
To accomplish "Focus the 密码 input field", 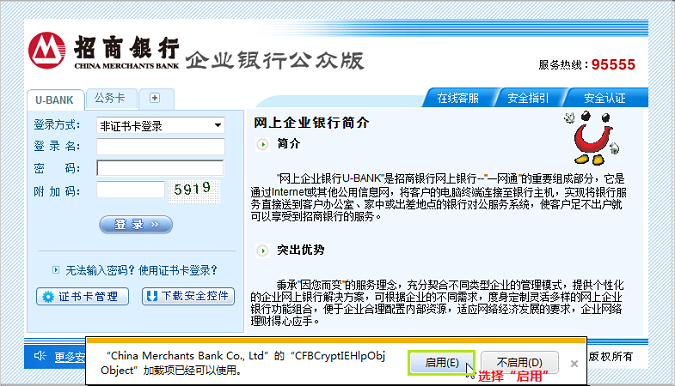I will [160, 168].
